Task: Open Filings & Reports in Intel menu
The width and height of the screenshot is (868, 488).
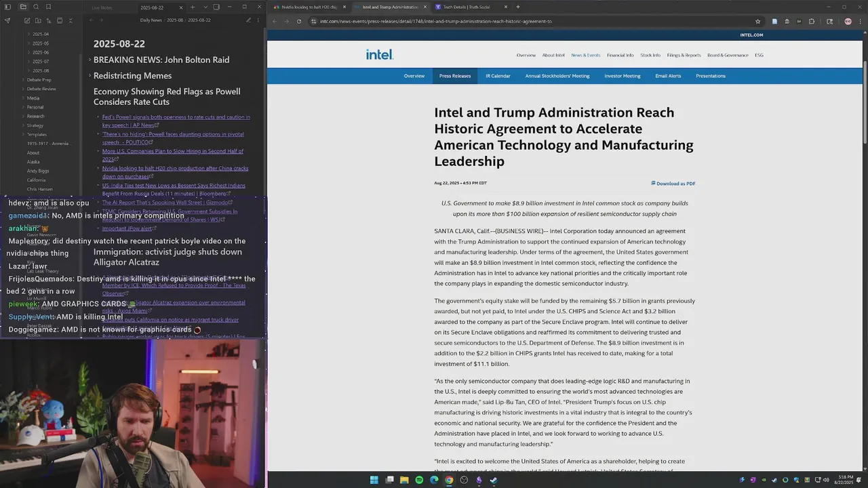Action: coord(684,55)
